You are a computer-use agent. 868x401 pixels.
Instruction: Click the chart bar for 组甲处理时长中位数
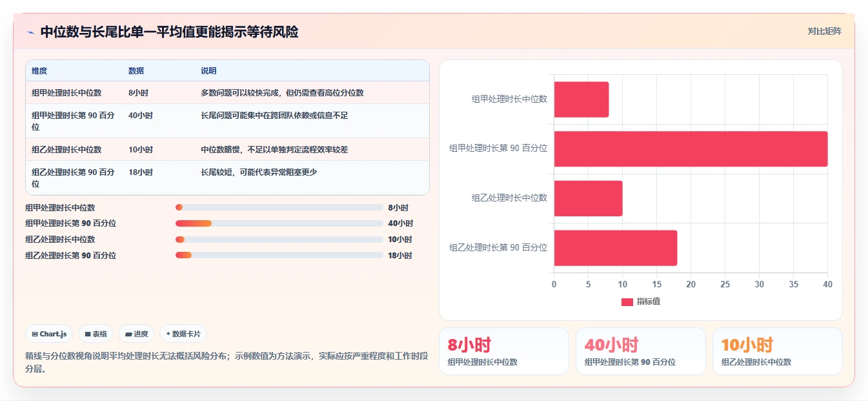[x=581, y=99]
